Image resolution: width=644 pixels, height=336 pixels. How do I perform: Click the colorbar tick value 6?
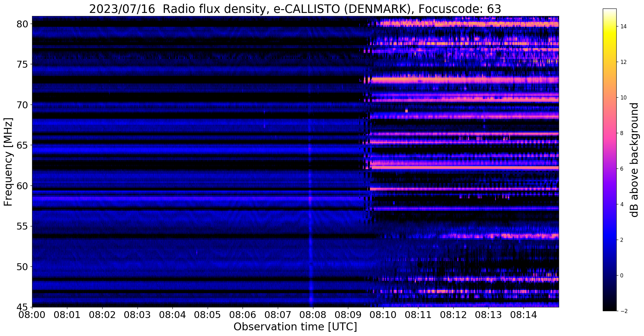point(621,169)
